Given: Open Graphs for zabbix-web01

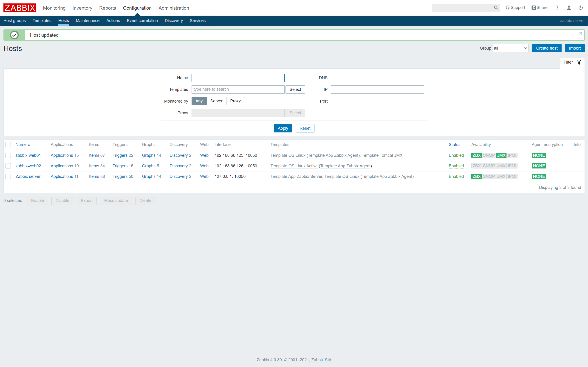Looking at the screenshot, I should click(x=149, y=155).
